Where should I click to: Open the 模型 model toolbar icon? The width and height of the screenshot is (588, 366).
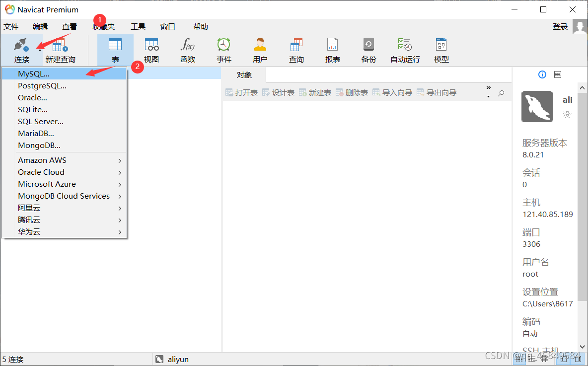(441, 45)
